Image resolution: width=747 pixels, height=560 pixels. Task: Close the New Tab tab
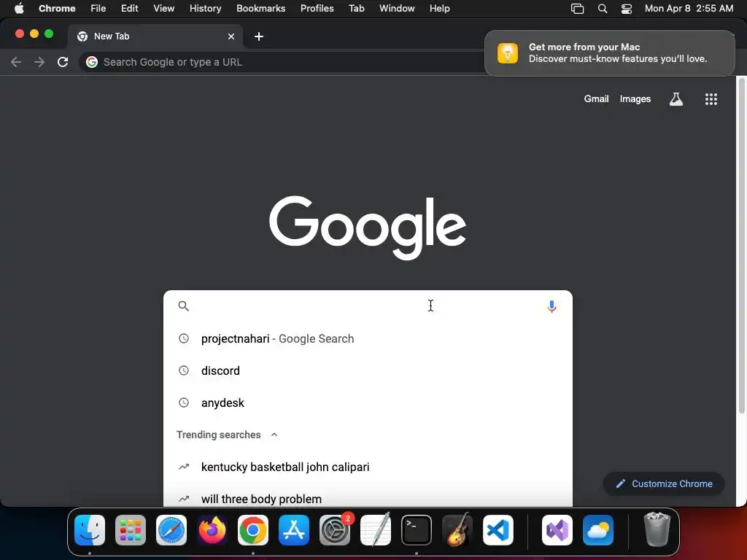[x=231, y=36]
